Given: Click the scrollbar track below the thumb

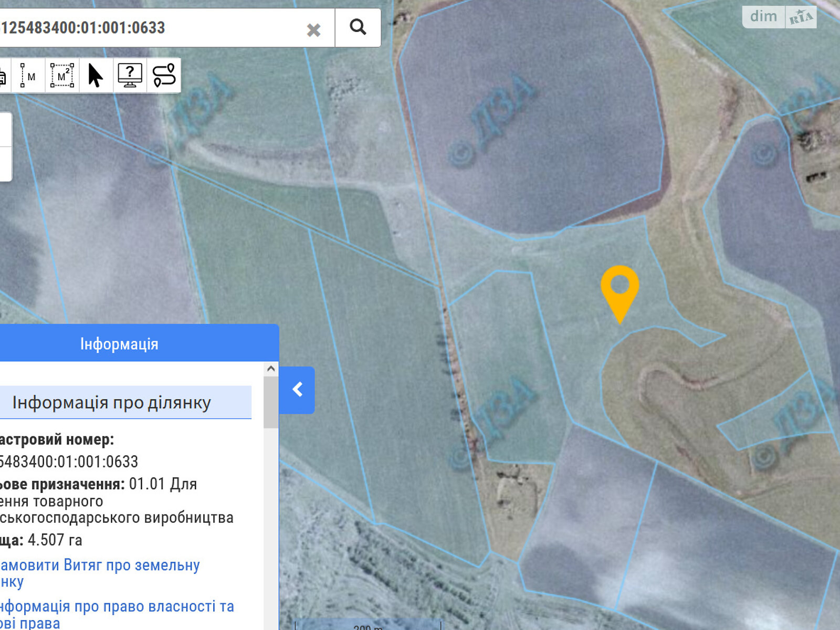Looking at the screenshot, I should (271, 525).
